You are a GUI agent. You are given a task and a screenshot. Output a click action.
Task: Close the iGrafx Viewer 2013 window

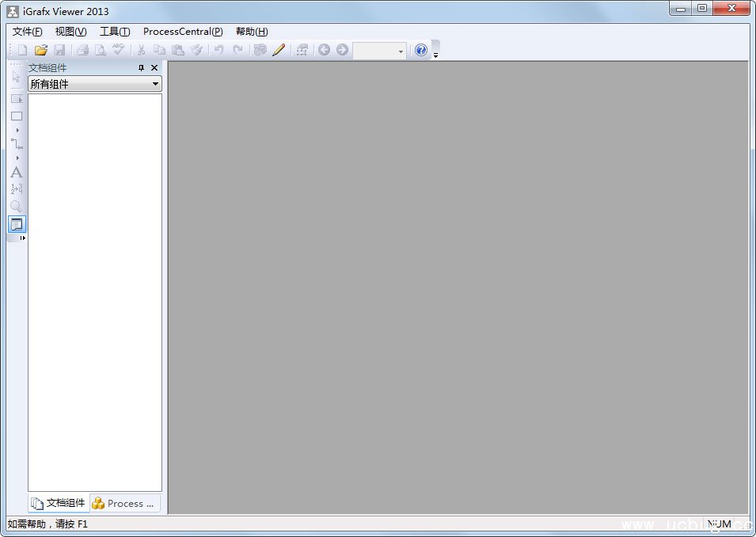click(x=731, y=8)
